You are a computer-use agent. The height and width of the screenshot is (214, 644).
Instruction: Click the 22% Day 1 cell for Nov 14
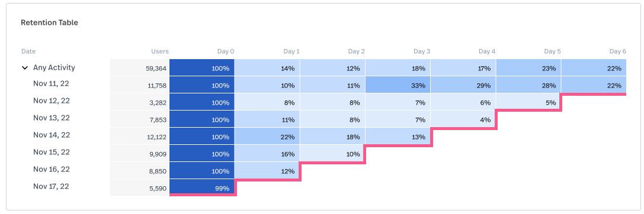(267, 137)
